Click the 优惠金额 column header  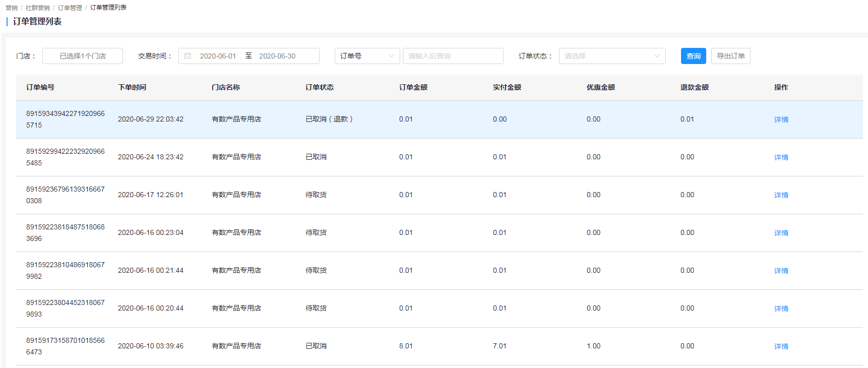click(x=601, y=87)
